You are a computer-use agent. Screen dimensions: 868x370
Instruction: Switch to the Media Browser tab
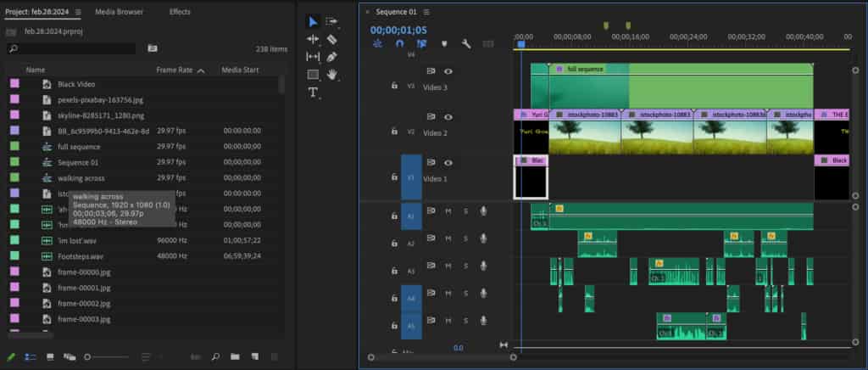click(x=119, y=12)
